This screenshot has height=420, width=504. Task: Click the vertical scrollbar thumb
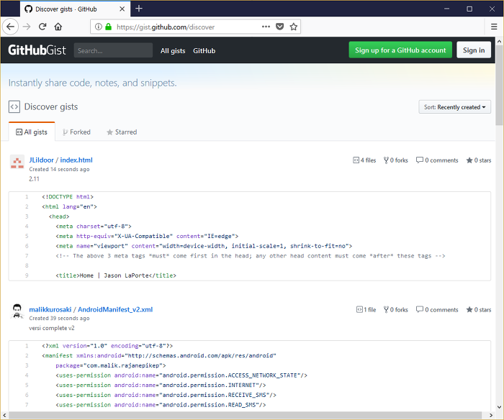499,85
